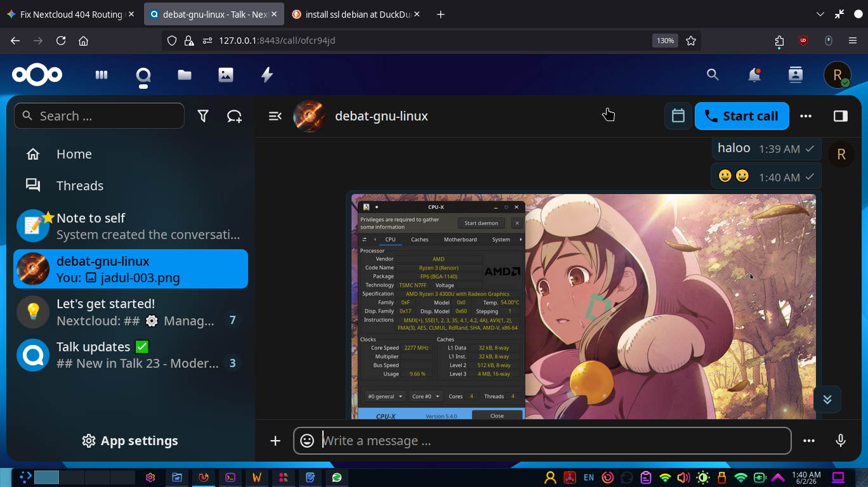Open the browser hamburger menu

[x=853, y=41]
